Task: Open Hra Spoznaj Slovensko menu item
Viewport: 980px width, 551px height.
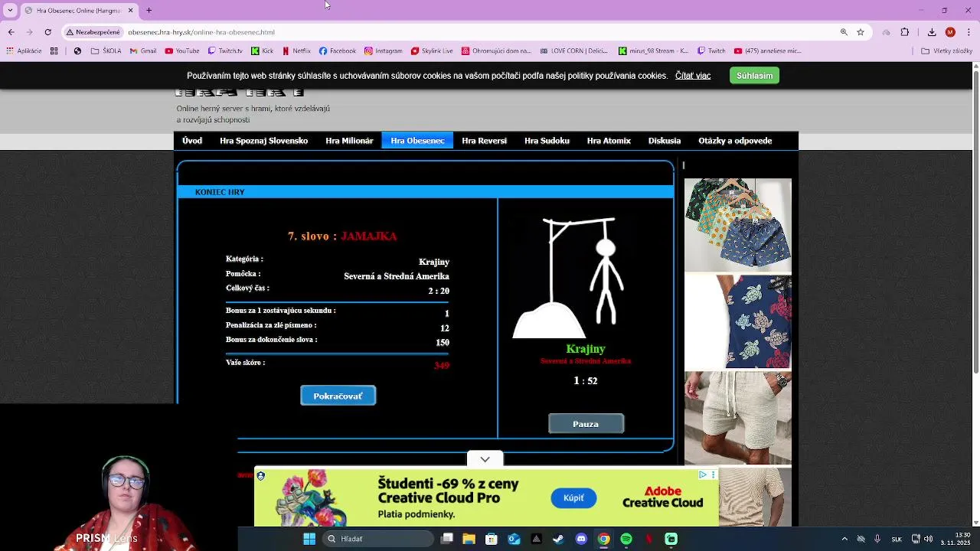Action: point(263,141)
